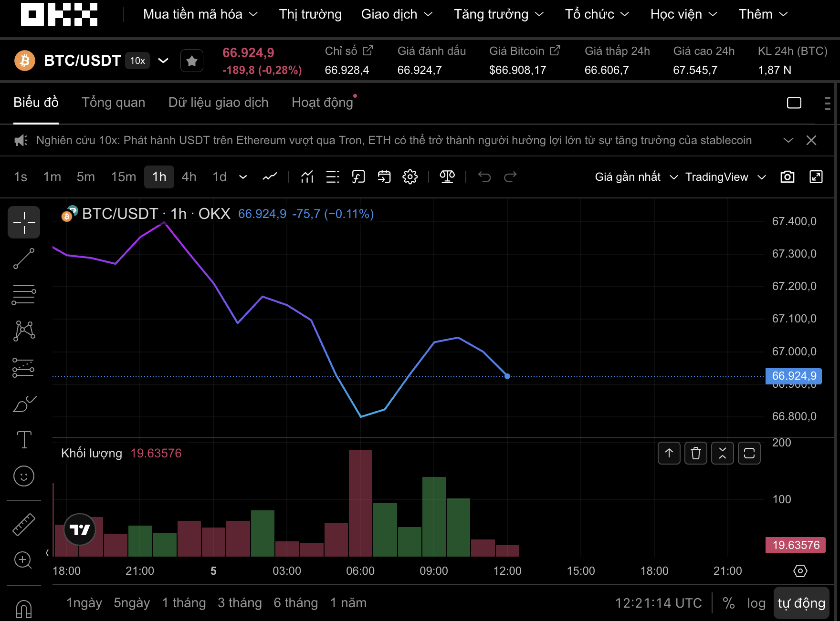Open the chart settings gear icon

pos(409,177)
